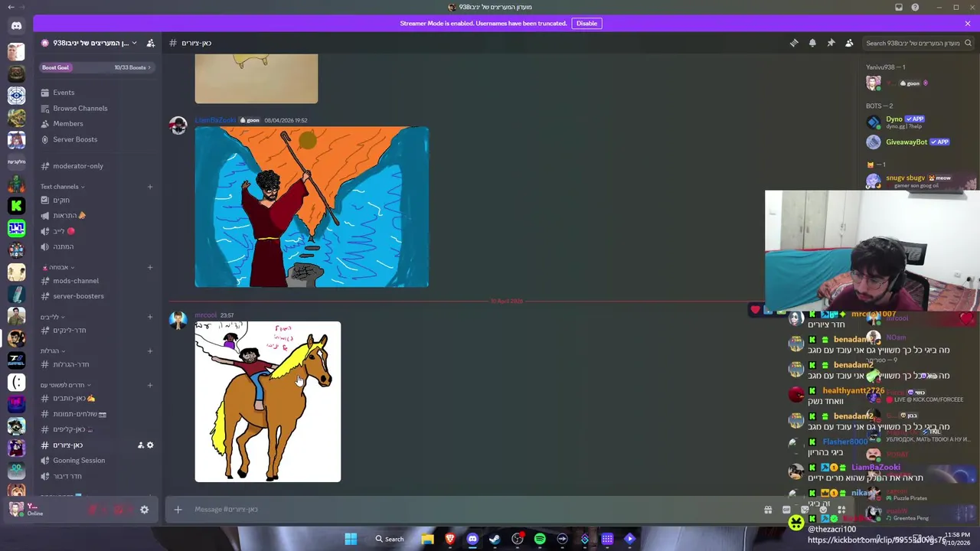Open the Boost Goal progress bar

pyautogui.click(x=97, y=67)
